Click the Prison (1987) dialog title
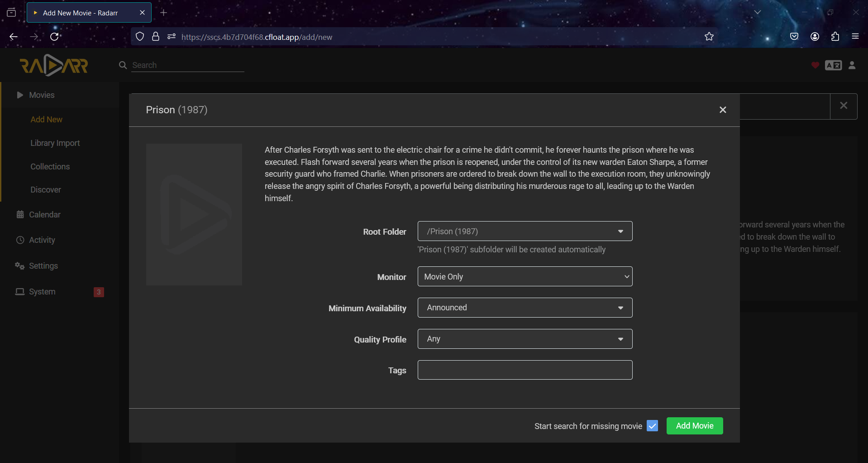Screen dimensions: 868x463 point(176,110)
